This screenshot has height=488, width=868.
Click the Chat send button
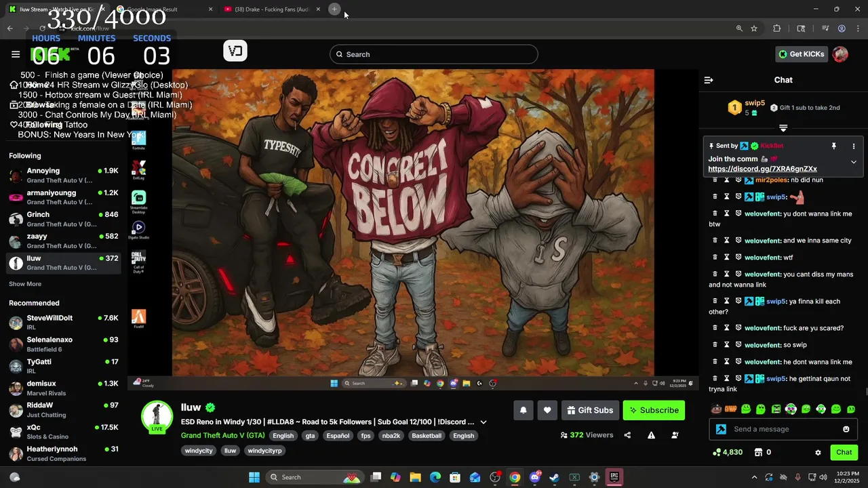tap(844, 452)
